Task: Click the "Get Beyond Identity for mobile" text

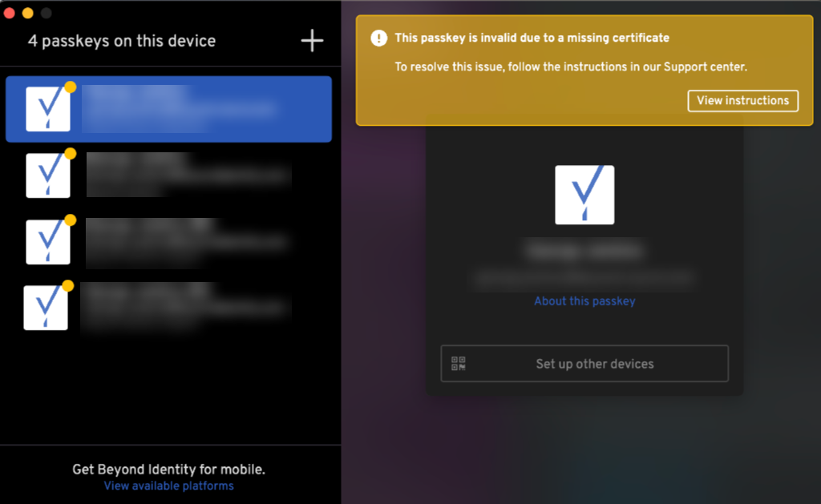Action: coord(168,469)
